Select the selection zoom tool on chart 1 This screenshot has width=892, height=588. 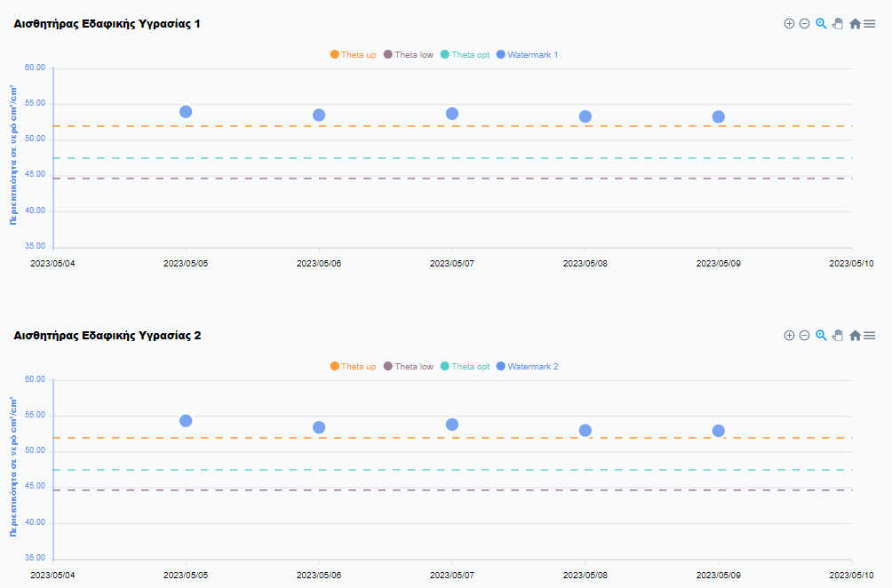821,24
